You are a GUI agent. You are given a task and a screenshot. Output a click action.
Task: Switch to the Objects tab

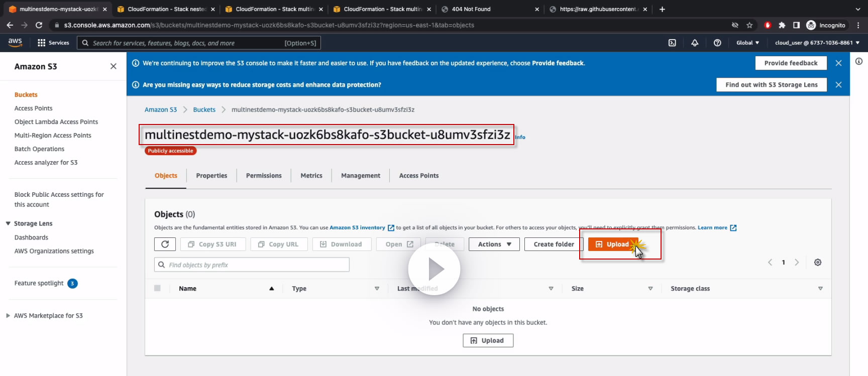(166, 176)
